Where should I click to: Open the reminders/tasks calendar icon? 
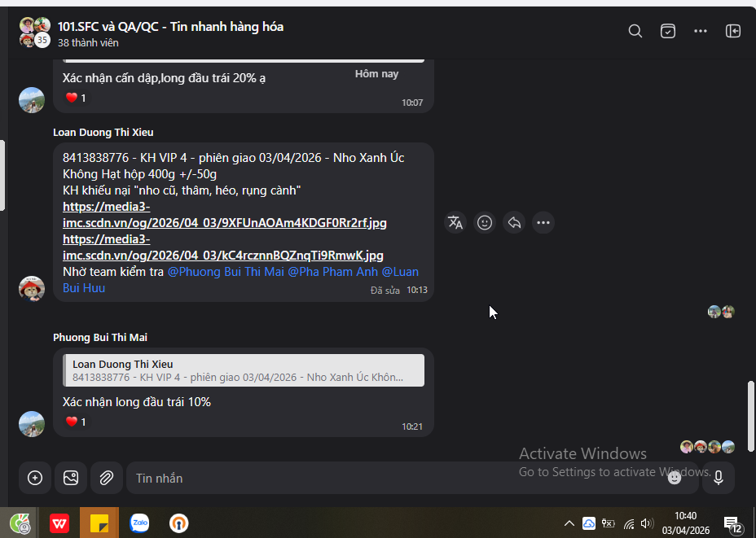(x=668, y=31)
